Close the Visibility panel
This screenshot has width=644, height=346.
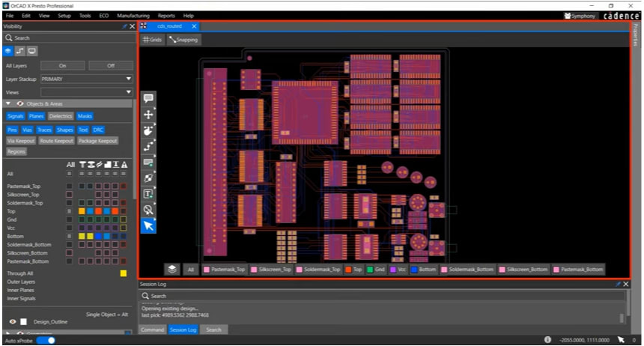pos(133,26)
